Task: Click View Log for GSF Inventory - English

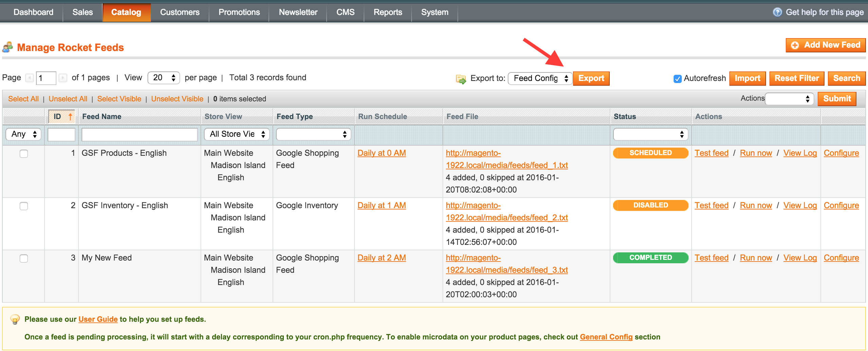Action: pyautogui.click(x=800, y=206)
